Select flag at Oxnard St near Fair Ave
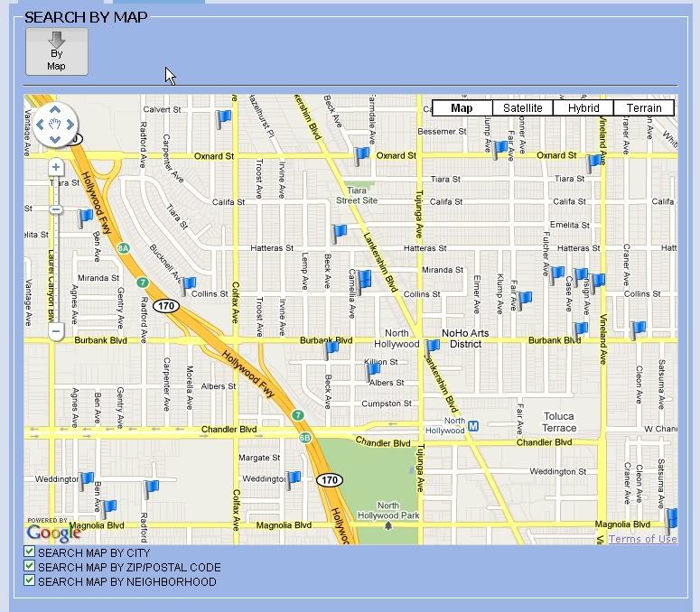This screenshot has height=612, width=700. tap(500, 149)
